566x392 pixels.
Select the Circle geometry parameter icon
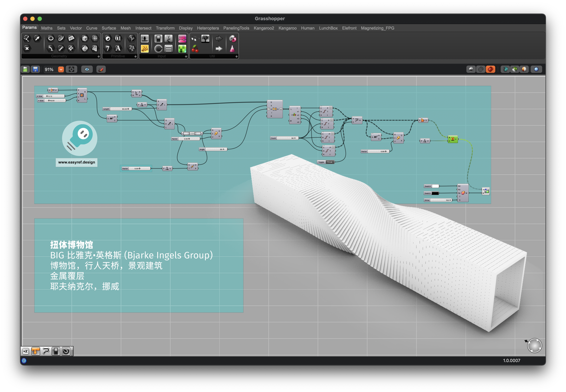tap(51, 38)
